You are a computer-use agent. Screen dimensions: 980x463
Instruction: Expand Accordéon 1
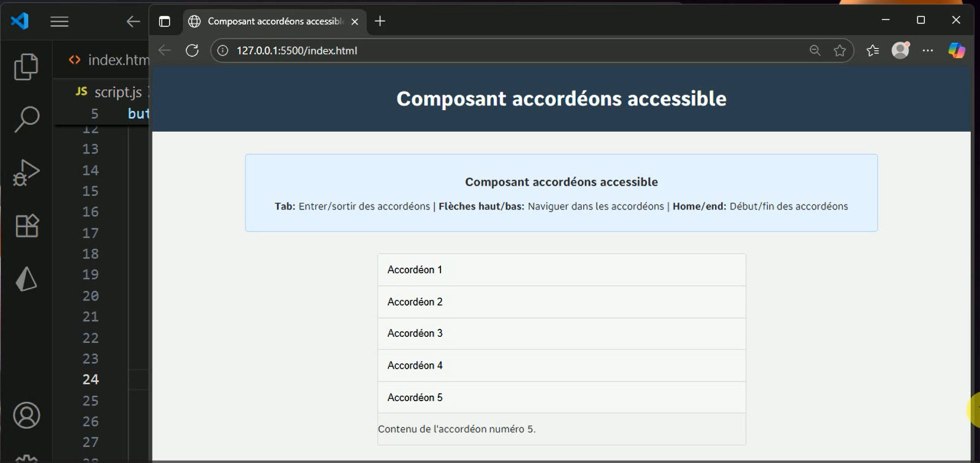click(561, 270)
